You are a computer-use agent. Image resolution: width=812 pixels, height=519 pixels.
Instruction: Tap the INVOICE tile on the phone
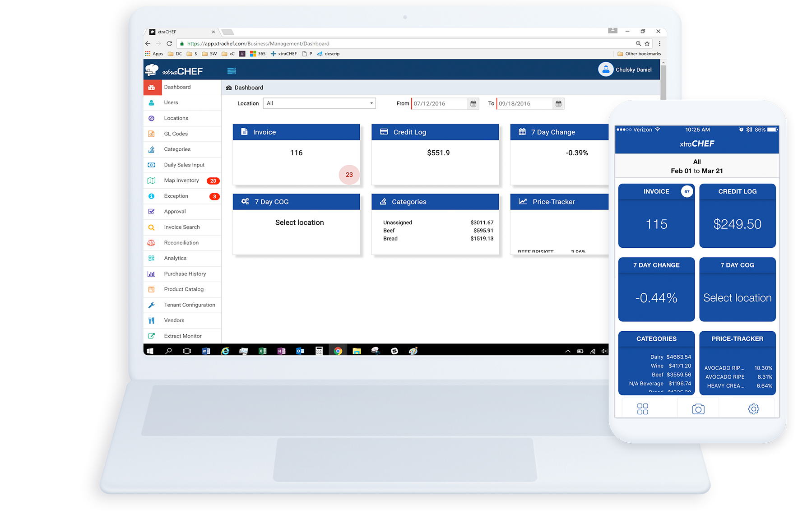point(656,216)
